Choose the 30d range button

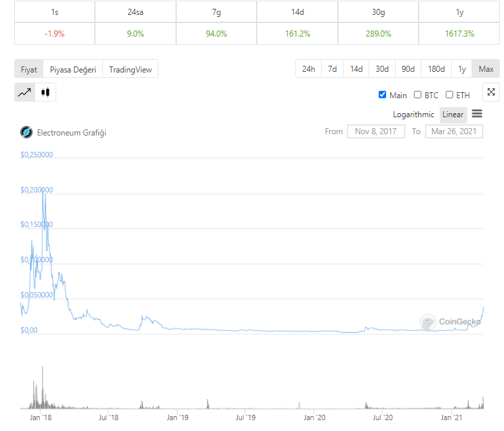[382, 69]
